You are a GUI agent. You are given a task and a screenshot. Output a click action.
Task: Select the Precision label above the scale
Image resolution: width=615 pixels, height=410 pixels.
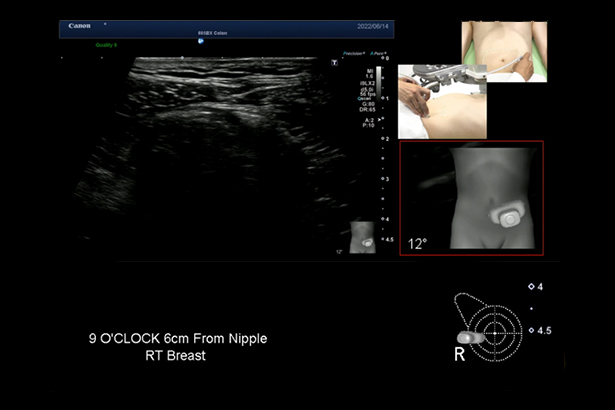pyautogui.click(x=351, y=53)
